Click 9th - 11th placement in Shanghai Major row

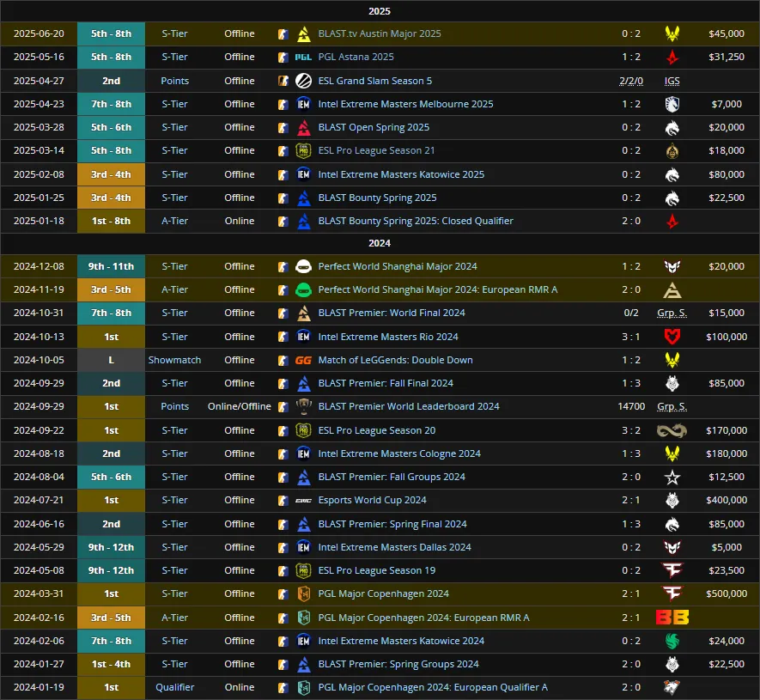111,266
